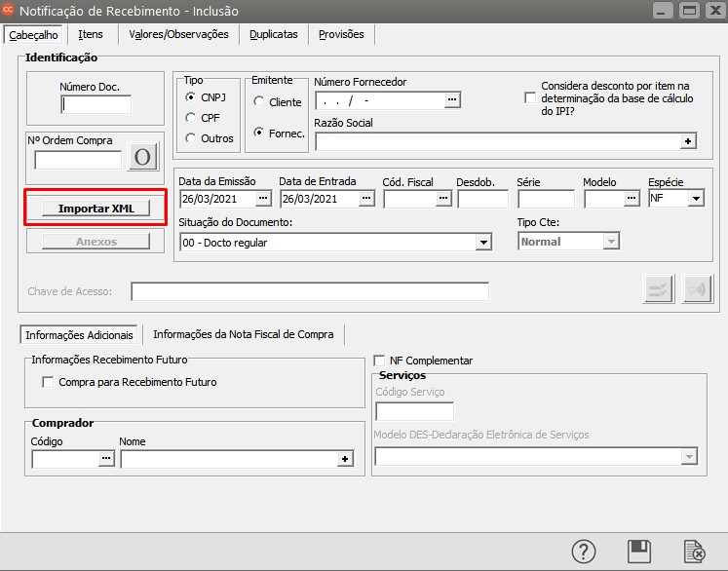Open the Cód. Fiscal lookup button
Viewport: 728px width, 571px height.
tap(443, 199)
